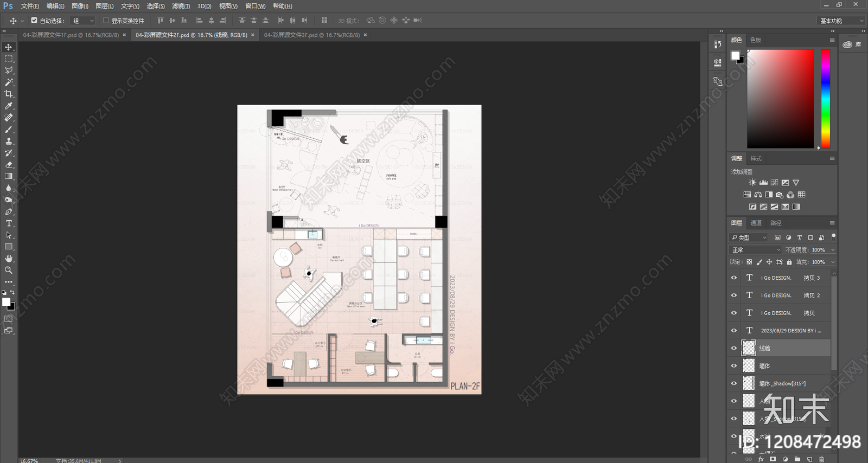The image size is (868, 463).
Task: Open the 滤镜 menu
Action: (181, 6)
